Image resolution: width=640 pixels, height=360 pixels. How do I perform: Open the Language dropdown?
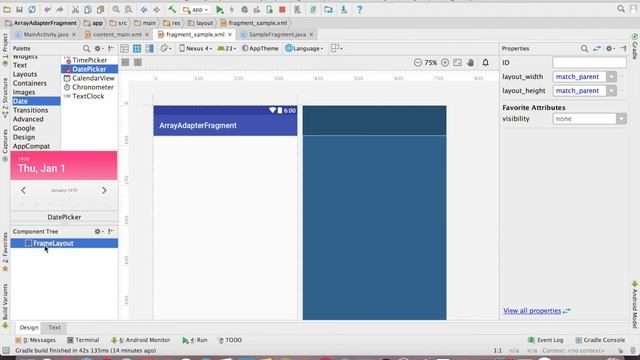tap(304, 49)
